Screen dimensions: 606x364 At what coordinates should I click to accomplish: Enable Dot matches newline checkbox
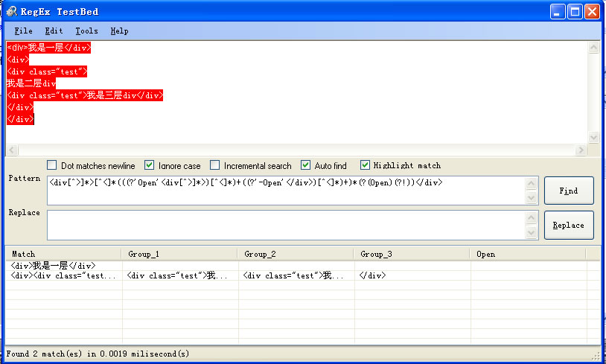[52, 165]
